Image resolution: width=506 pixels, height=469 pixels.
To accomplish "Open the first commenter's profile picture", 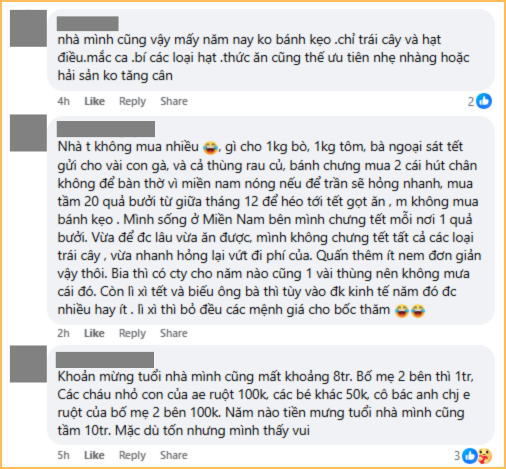I will pos(28,28).
